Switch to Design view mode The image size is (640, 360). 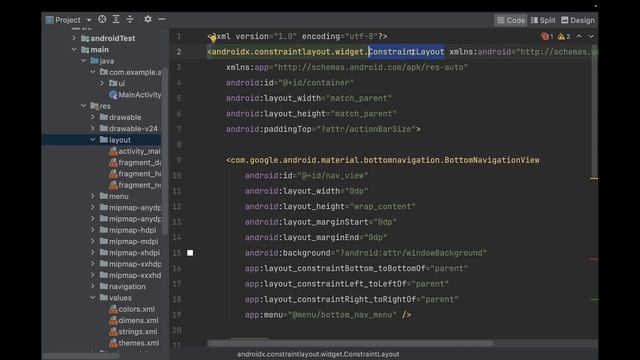pyautogui.click(x=578, y=20)
